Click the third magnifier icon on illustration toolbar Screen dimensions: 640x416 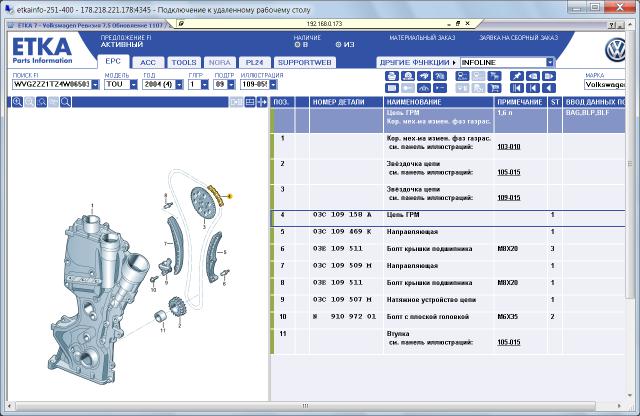tap(41, 102)
